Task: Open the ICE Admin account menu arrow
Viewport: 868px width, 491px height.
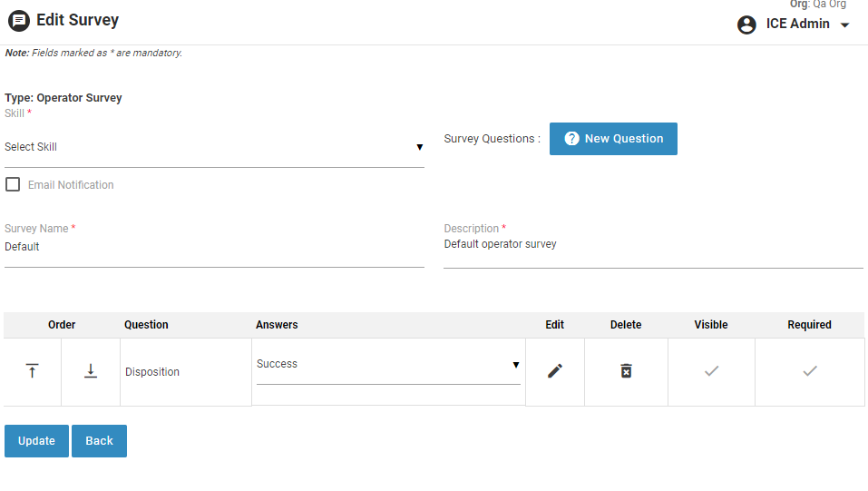Action: click(845, 25)
